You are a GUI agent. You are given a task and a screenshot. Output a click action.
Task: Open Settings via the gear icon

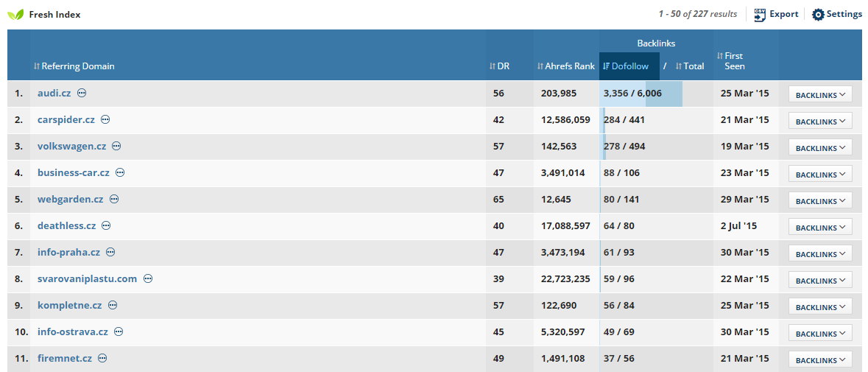pyautogui.click(x=818, y=15)
